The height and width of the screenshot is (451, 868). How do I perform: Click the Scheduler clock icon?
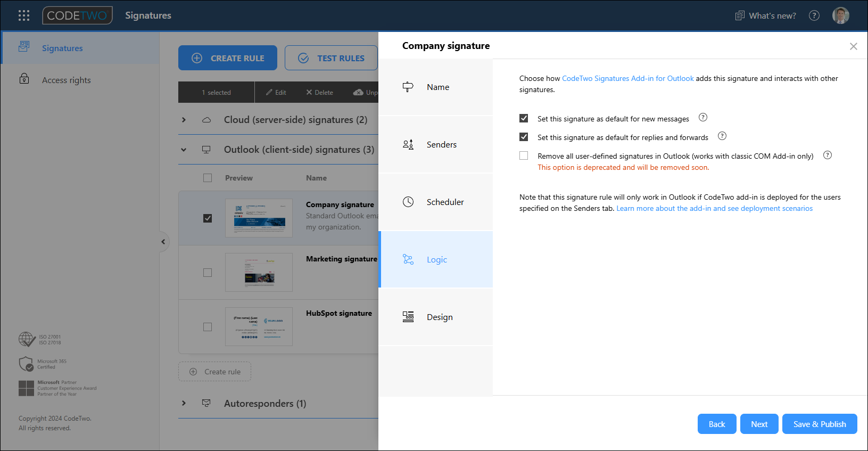point(408,202)
